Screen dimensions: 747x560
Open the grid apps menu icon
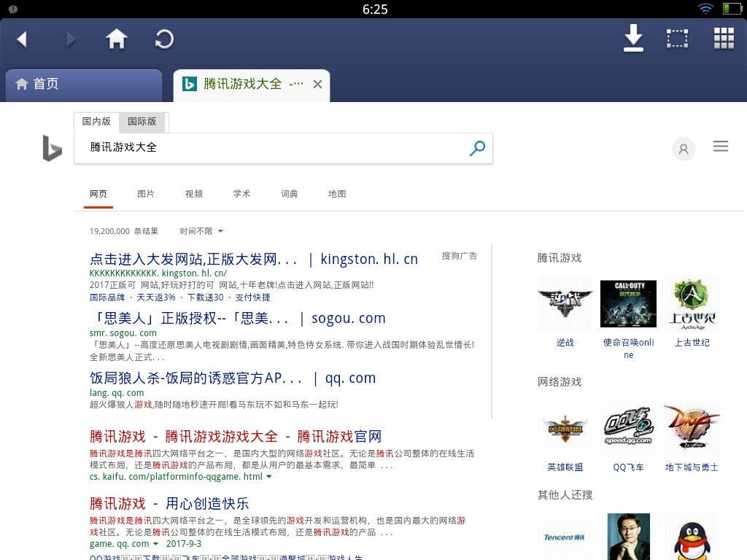(x=724, y=38)
